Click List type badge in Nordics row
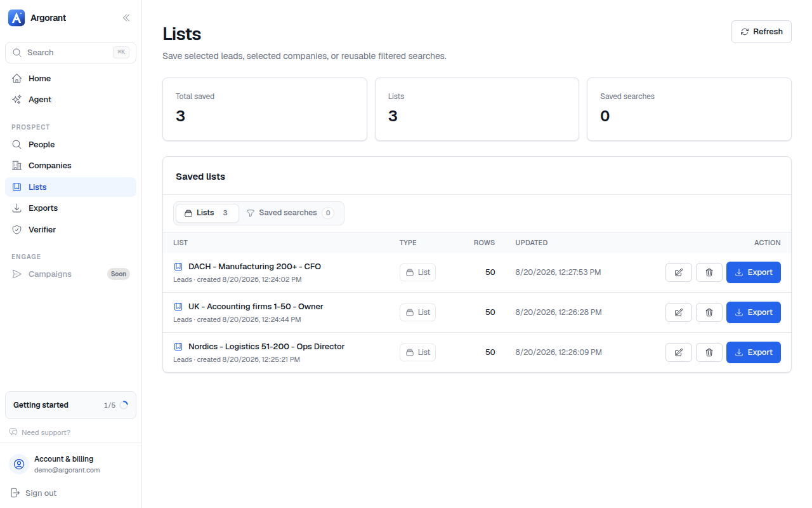 pyautogui.click(x=417, y=352)
